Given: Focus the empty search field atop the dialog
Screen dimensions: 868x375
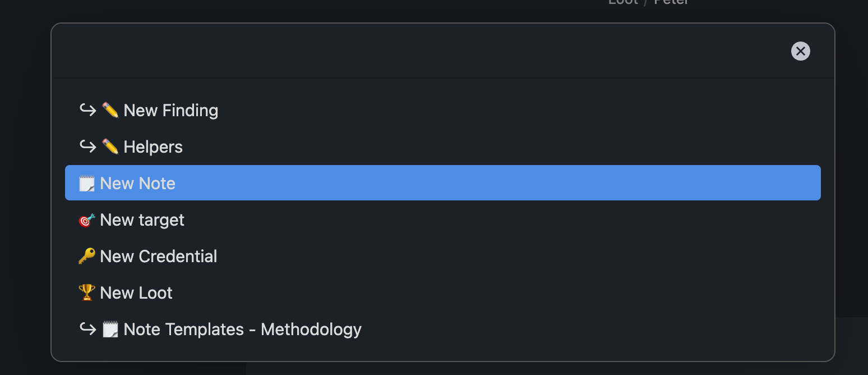Looking at the screenshot, I should pyautogui.click(x=415, y=51).
